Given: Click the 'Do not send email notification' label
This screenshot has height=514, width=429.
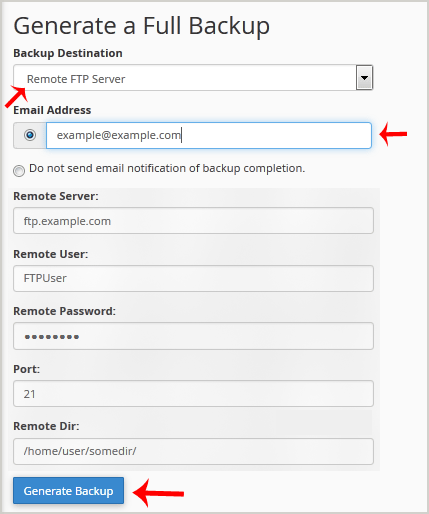Looking at the screenshot, I should coord(167,168).
